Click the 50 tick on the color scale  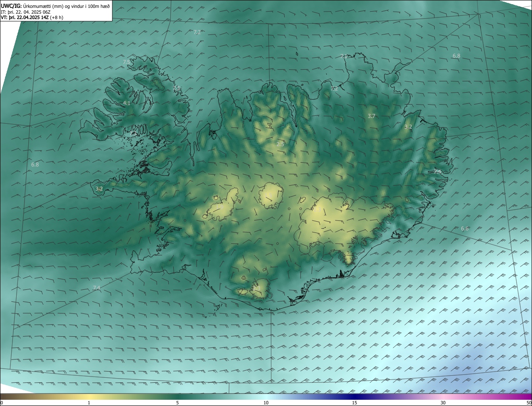pyautogui.click(x=529, y=403)
